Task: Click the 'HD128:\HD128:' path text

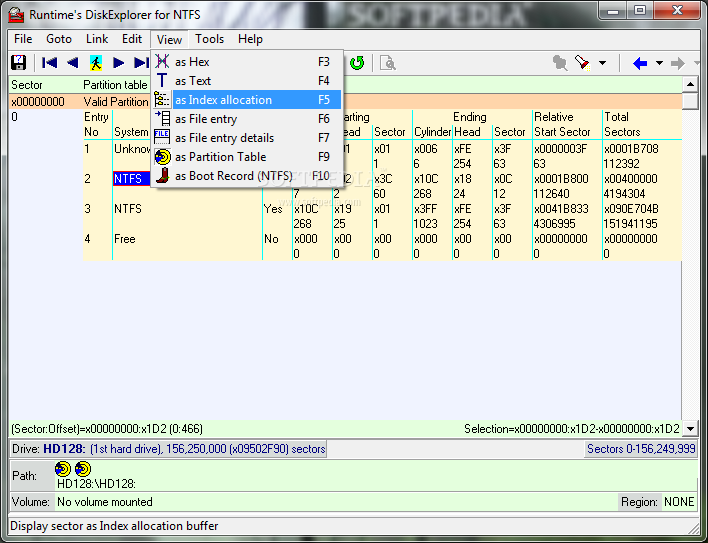Action: pyautogui.click(x=96, y=484)
